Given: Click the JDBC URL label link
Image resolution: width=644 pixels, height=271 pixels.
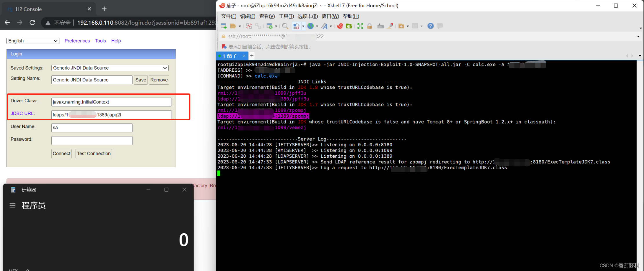Looking at the screenshot, I should (x=23, y=113).
